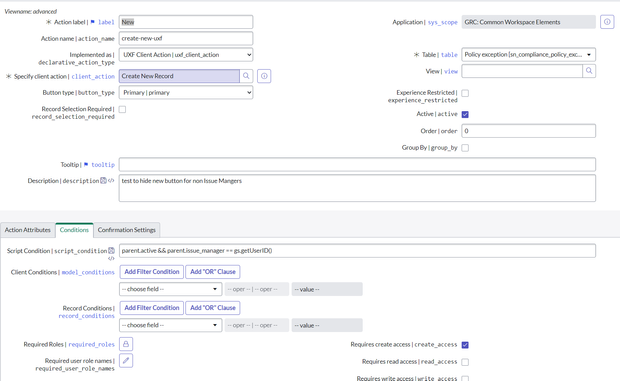This screenshot has height=381, width=620.
Task: Click the tooltip field name link
Action: point(103,164)
